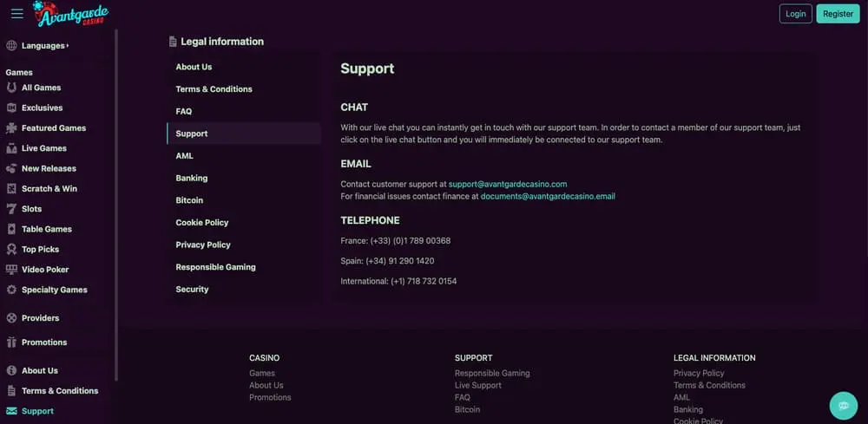Click the Languages globe icon
The width and height of the screenshot is (868, 424).
pyautogui.click(x=11, y=46)
